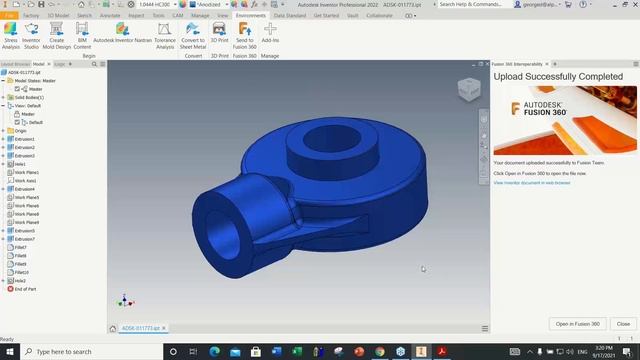640x360 pixels.
Task: Switch to the Annotate ribbon tab
Action: pyautogui.click(x=110, y=16)
